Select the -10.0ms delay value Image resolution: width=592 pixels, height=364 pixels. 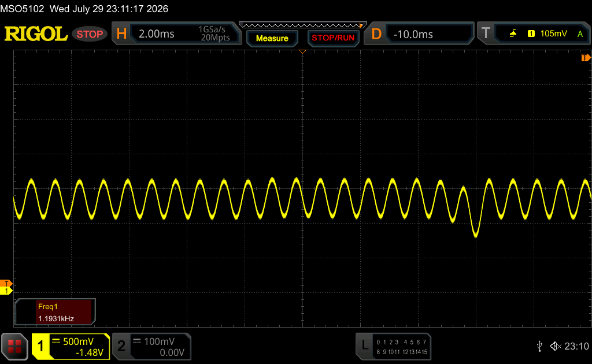pos(413,34)
